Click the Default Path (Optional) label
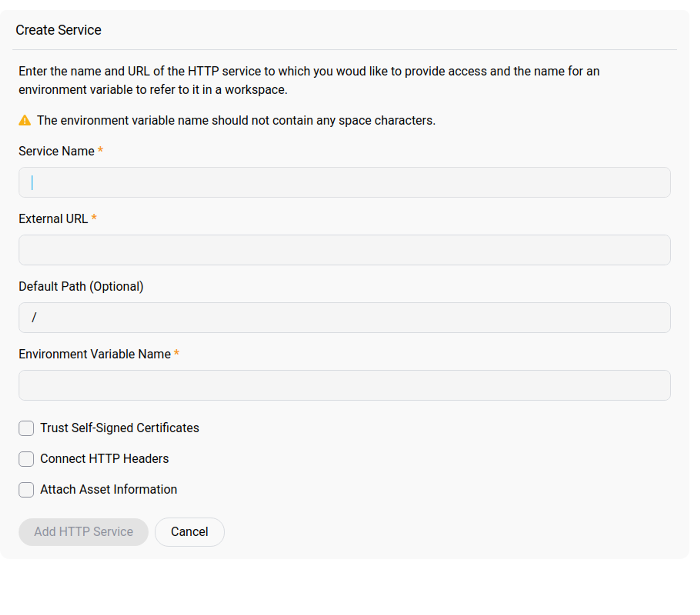 pyautogui.click(x=81, y=287)
